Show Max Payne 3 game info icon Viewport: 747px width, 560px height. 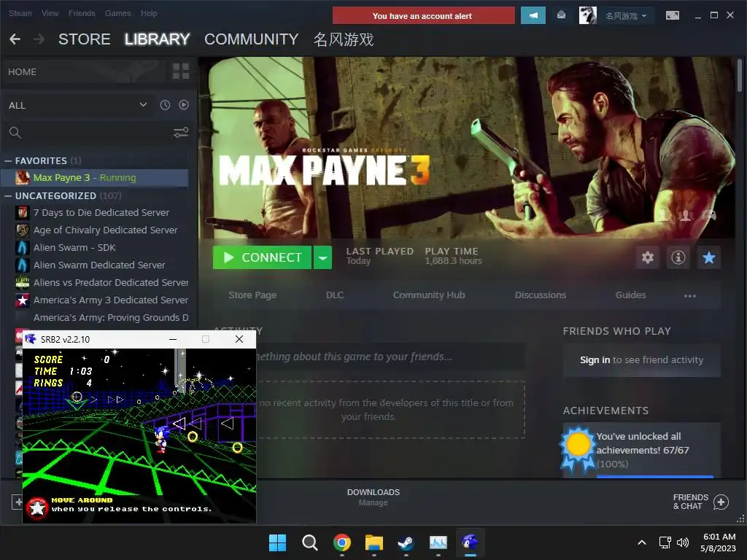click(678, 257)
